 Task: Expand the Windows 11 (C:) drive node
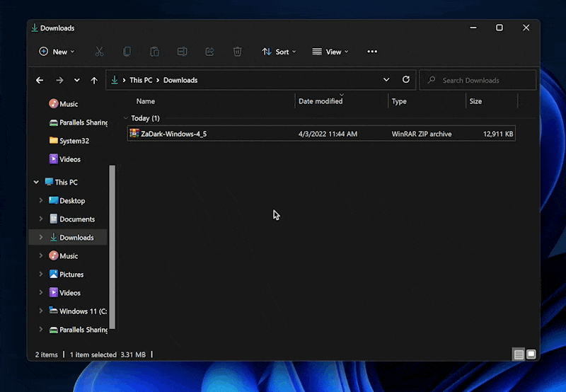[x=41, y=311]
